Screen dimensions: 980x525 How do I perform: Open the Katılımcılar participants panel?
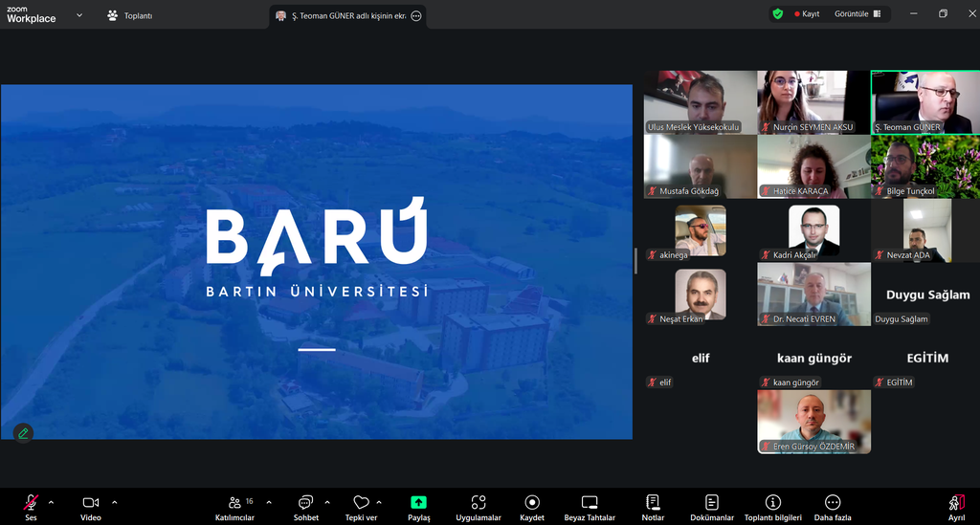coord(234,505)
